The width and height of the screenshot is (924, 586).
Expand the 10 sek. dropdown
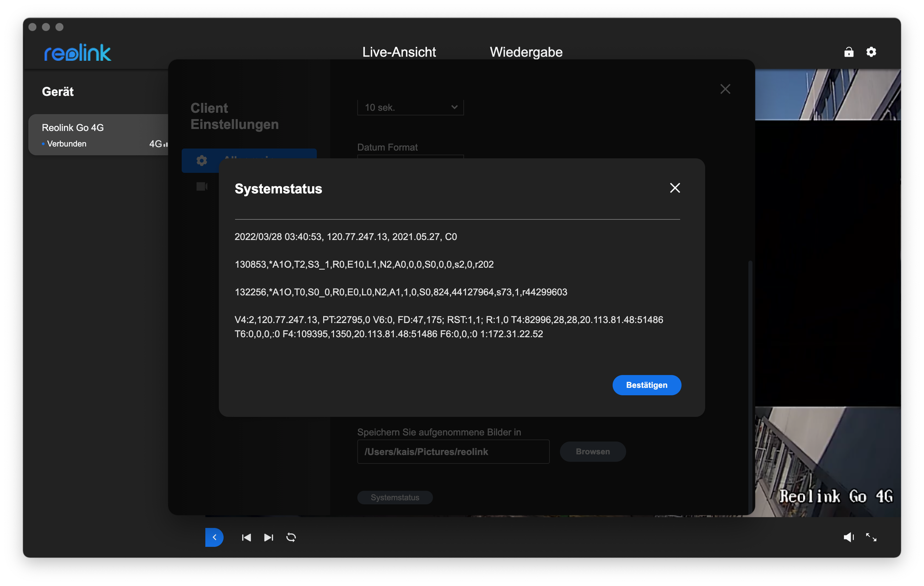point(410,107)
